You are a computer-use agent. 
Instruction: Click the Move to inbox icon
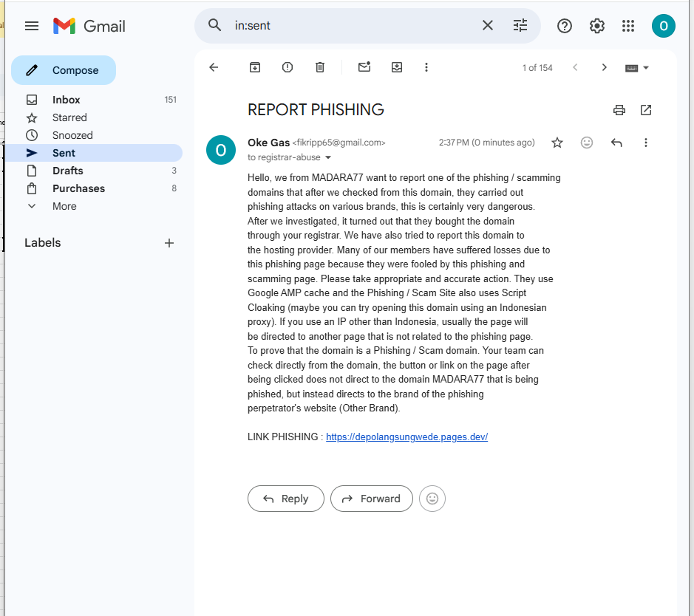397,67
